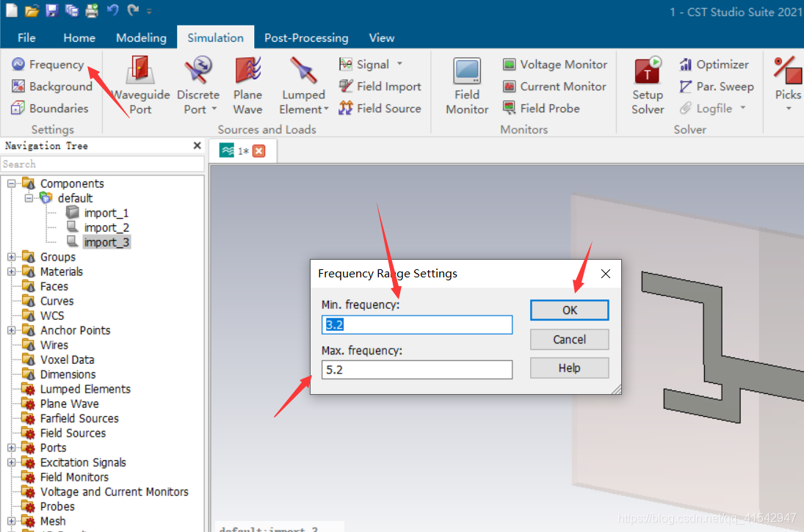The image size is (804, 532).
Task: Expand the Ports tree node
Action: click(11, 448)
